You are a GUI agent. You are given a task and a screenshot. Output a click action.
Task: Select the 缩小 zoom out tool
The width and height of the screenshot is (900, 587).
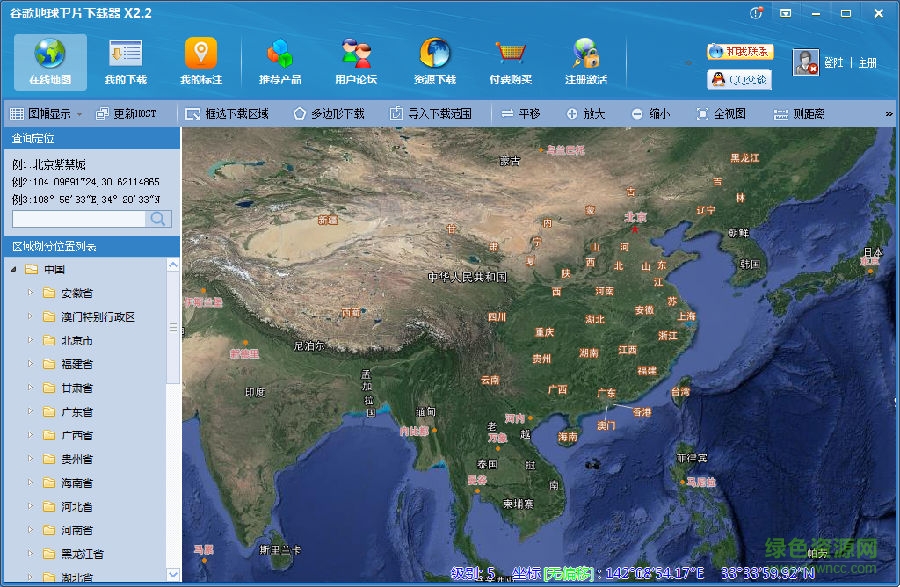651,114
